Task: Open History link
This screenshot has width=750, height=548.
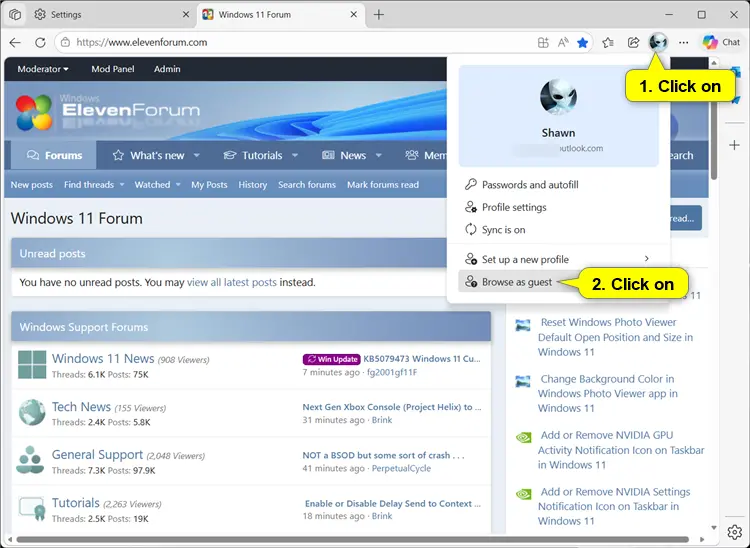Action: click(x=253, y=185)
